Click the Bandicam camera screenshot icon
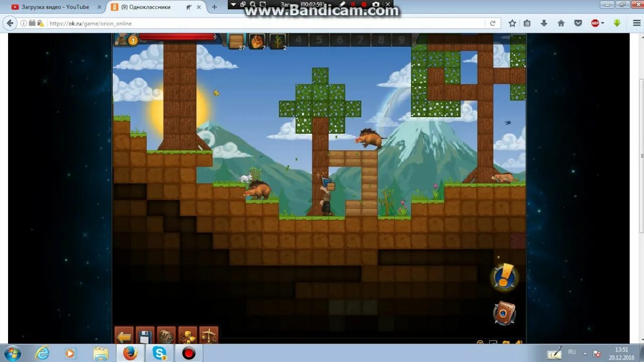This screenshot has width=644, height=362. 376,4
